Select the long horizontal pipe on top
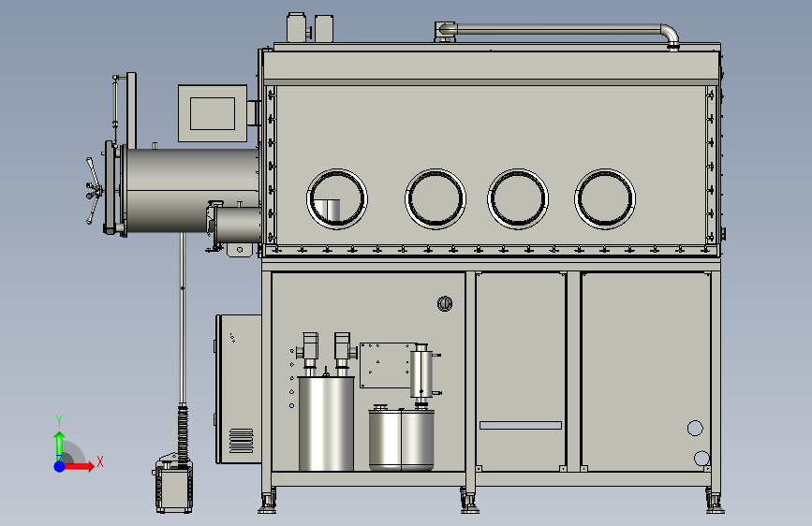The height and width of the screenshot is (526, 812). pyautogui.click(x=558, y=31)
